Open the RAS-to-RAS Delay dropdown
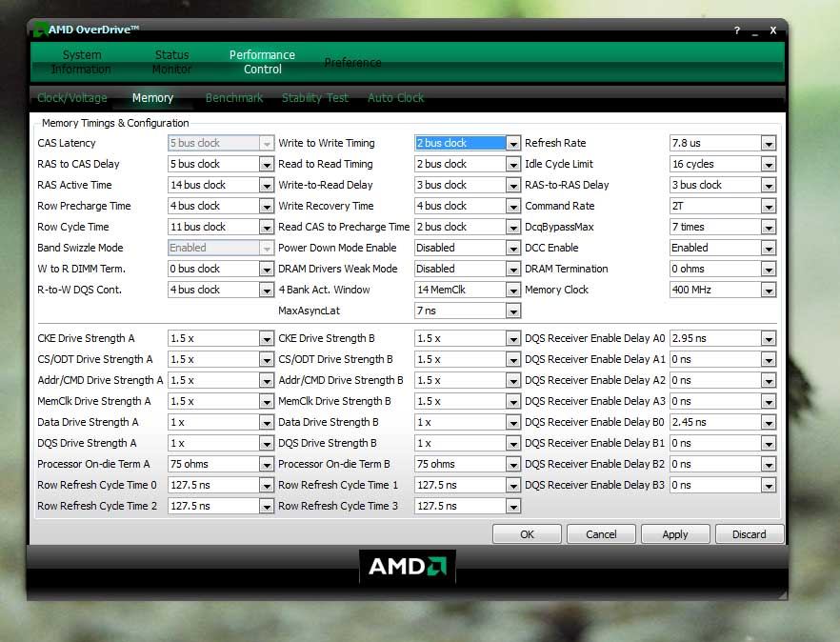Screen dimensions: 840x642 (x=769, y=185)
